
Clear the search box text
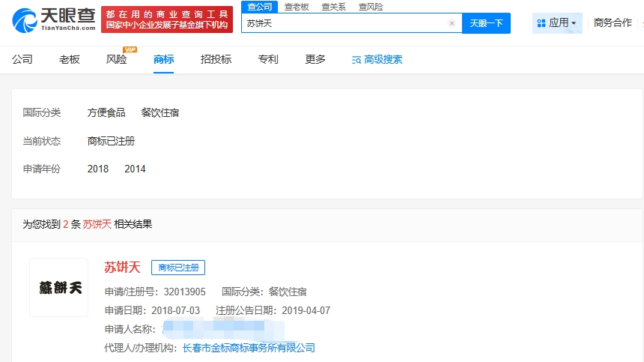(x=452, y=23)
